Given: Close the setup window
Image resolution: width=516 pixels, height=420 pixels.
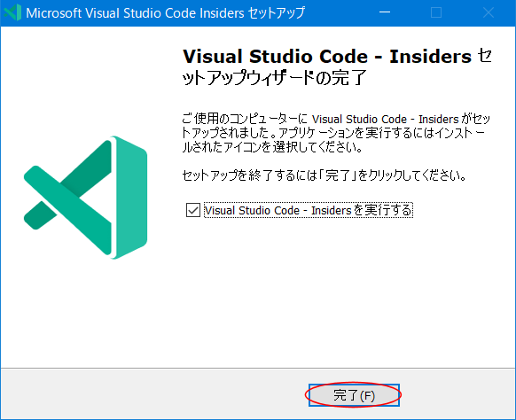Looking at the screenshot, I should pos(489,12).
